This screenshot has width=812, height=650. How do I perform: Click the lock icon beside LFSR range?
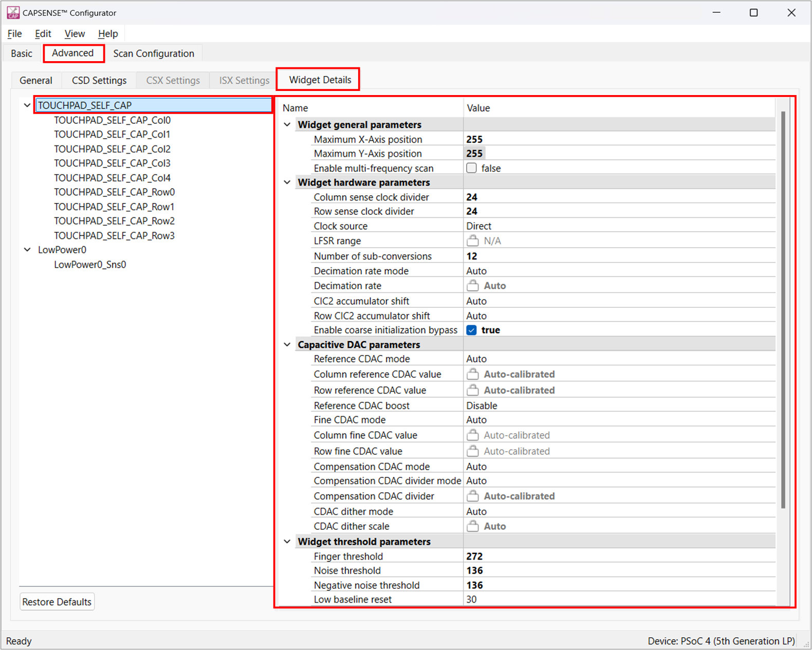pyautogui.click(x=472, y=240)
